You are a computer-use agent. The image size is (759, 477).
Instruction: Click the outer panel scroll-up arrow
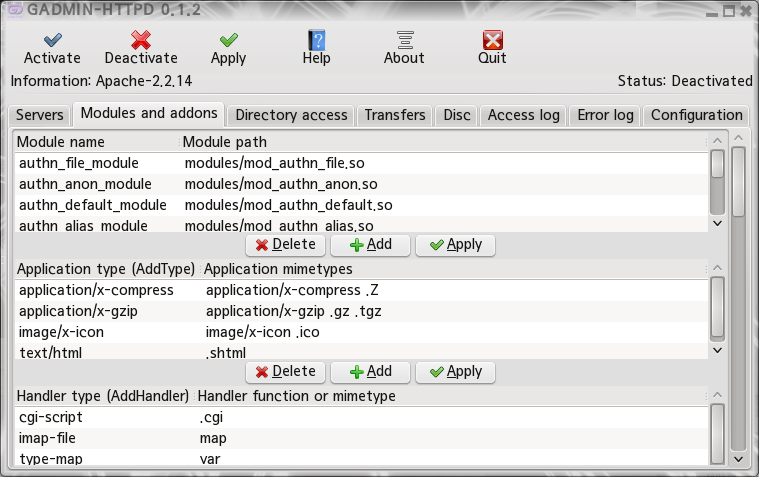pos(738,138)
